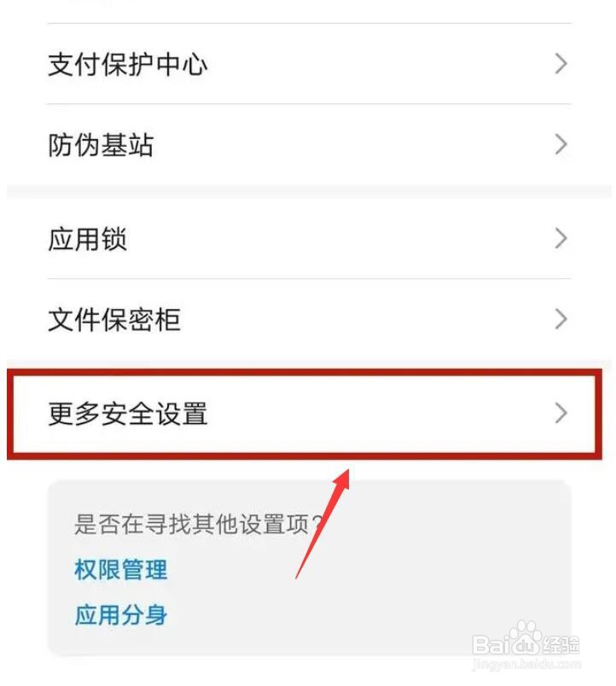Tap the arrow icon next to 防伪基站
This screenshot has height=686, width=616.
click(x=561, y=144)
